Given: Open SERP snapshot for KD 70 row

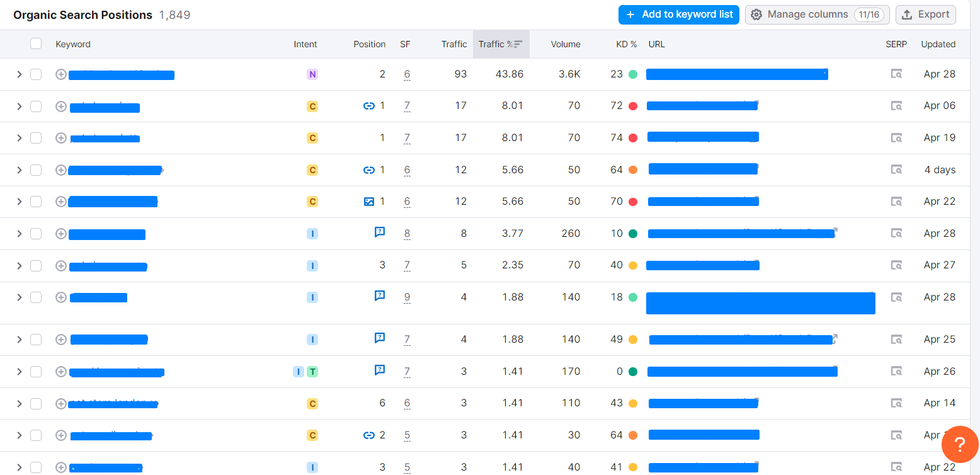Looking at the screenshot, I should point(896,202).
